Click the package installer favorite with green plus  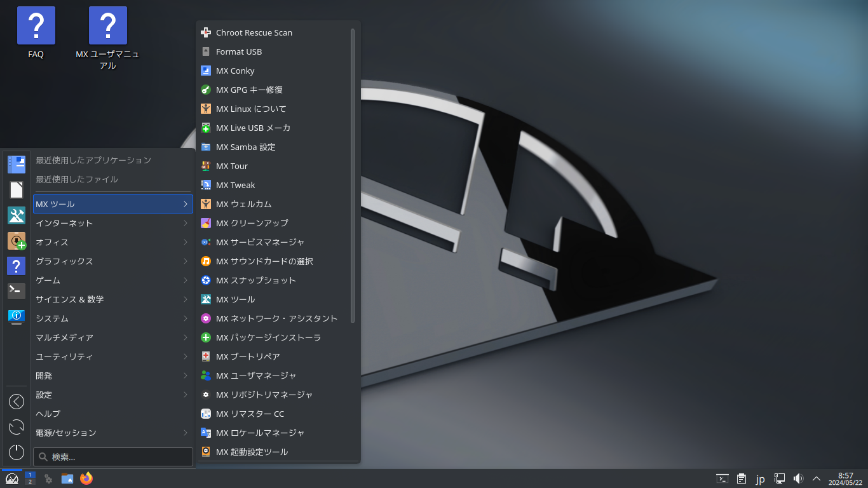[x=17, y=241]
